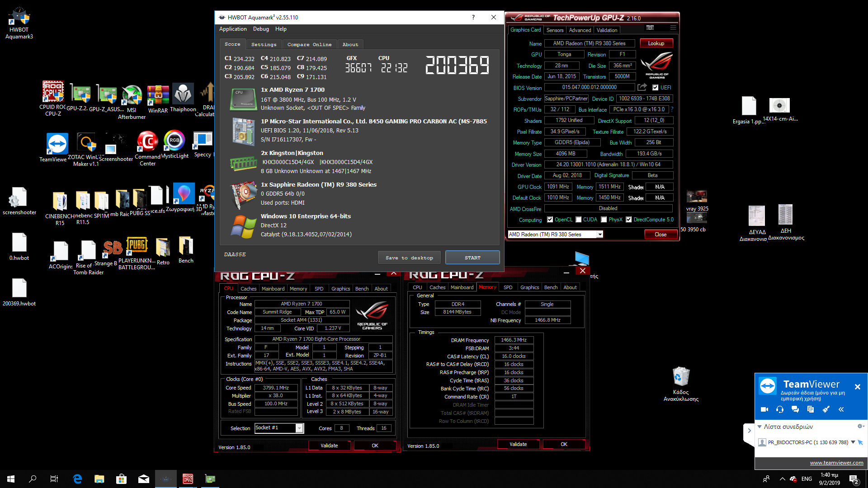The height and width of the screenshot is (488, 868).
Task: Click the BIOS Version field in GPU-Z
Action: point(590,87)
